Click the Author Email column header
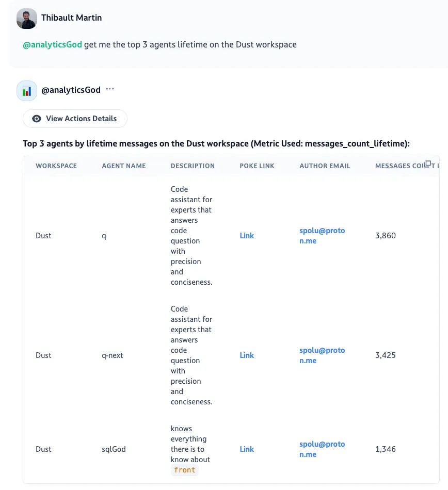Image resolution: width=448 pixels, height=490 pixels. coord(325,166)
